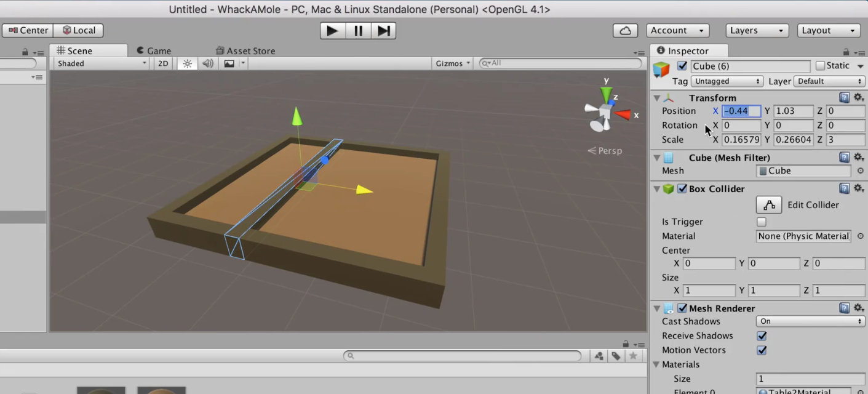Enable the Static checkbox for Cube (6)
Screen dimensions: 868x394
(821, 65)
